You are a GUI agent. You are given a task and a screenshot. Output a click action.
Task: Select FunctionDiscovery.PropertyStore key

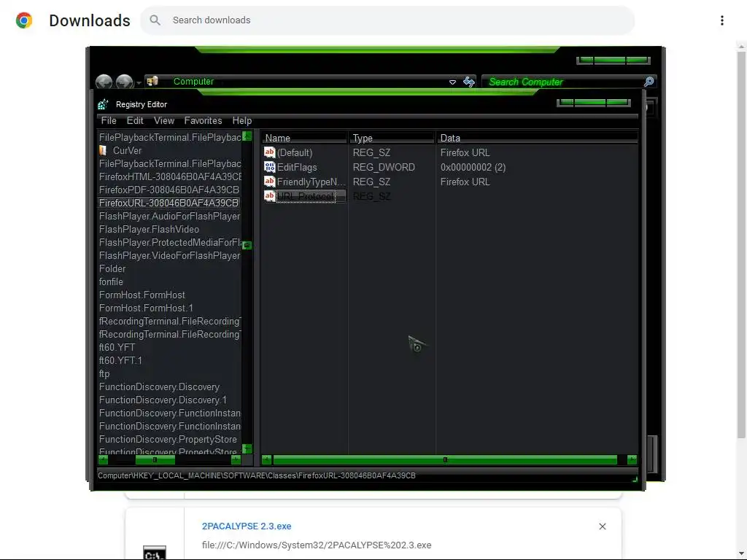coord(168,440)
